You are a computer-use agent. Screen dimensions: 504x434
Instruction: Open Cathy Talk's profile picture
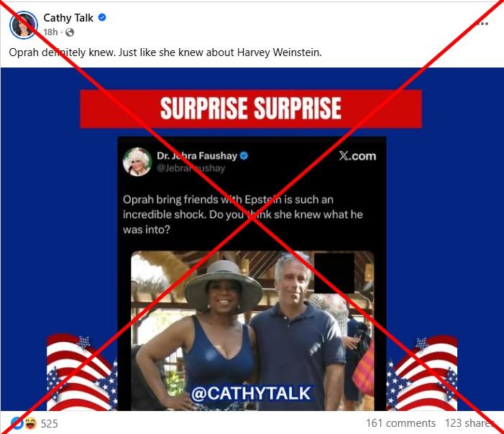tap(24, 25)
